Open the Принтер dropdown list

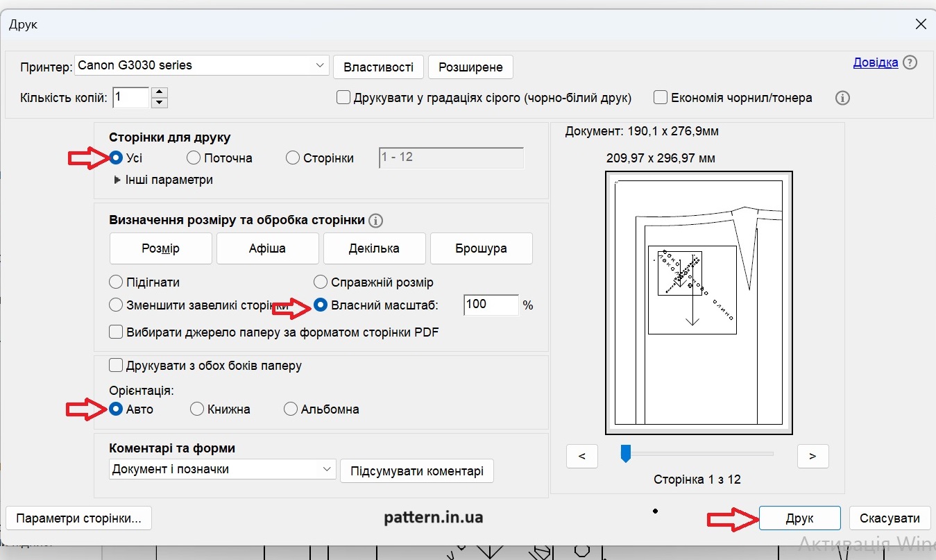[201, 65]
